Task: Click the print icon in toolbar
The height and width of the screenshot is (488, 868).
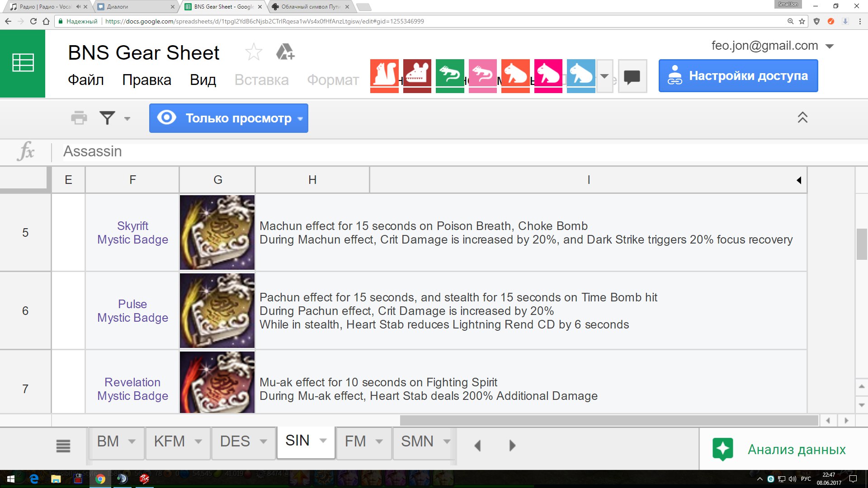Action: point(79,118)
